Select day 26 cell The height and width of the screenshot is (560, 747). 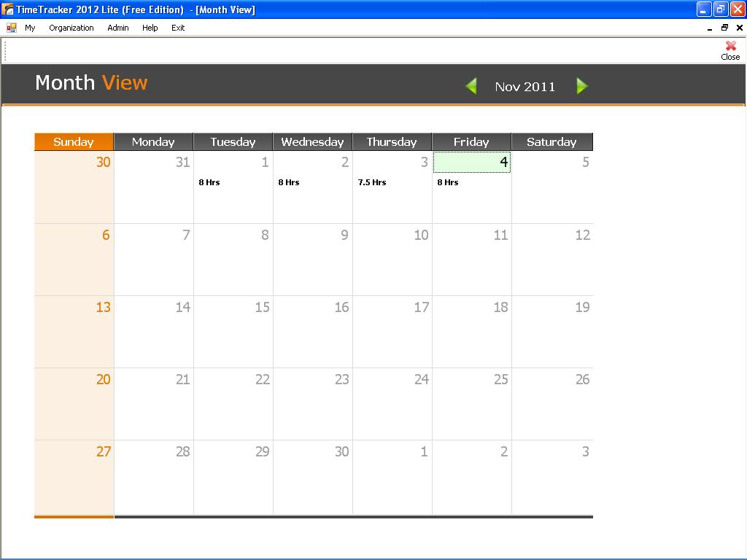click(x=553, y=404)
